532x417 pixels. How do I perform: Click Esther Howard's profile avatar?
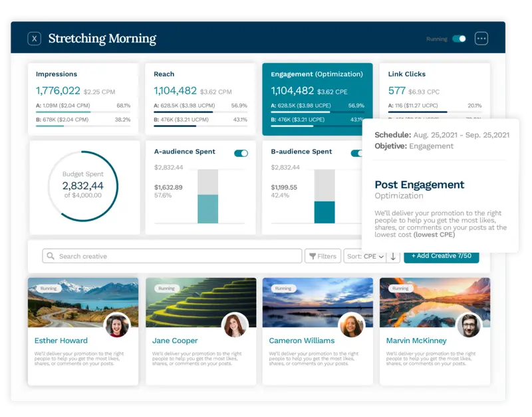[x=118, y=325]
